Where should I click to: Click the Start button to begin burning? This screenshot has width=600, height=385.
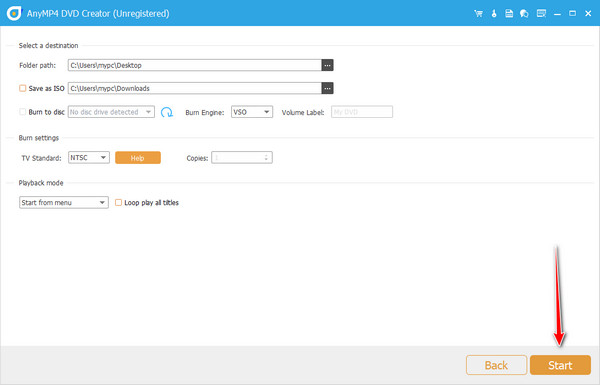[x=560, y=365]
